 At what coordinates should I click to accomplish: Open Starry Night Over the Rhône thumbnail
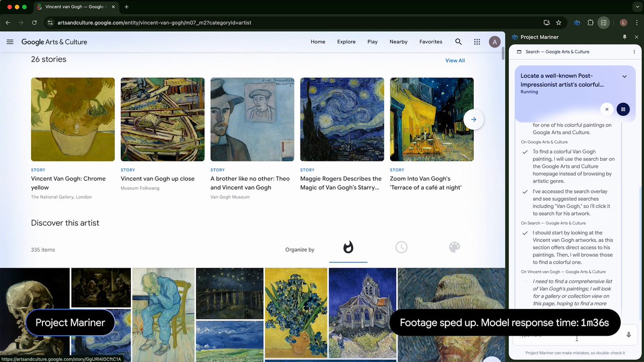[x=229, y=292]
